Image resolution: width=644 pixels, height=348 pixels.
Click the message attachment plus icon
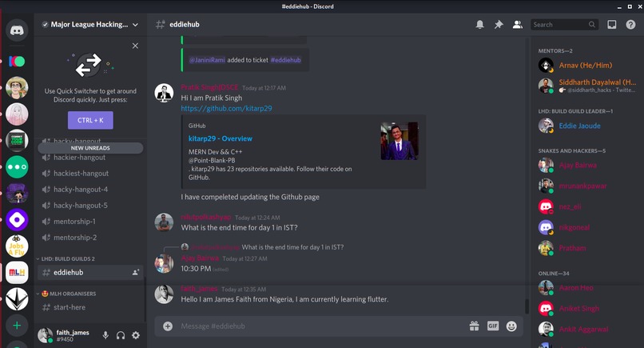tap(168, 326)
